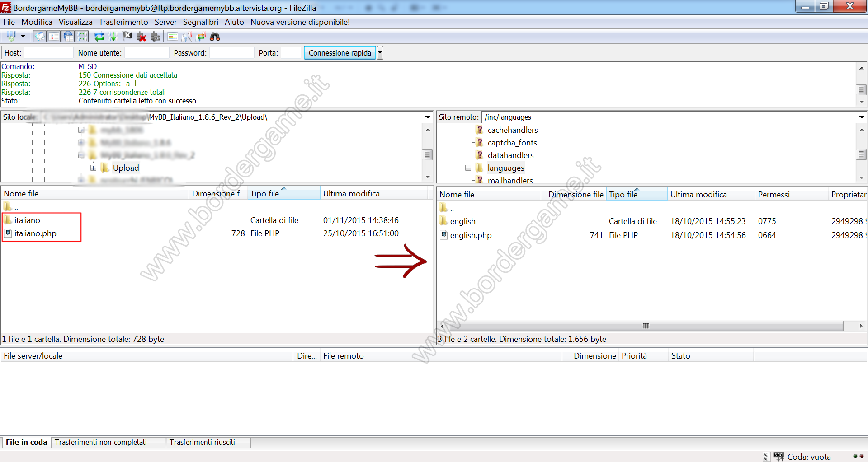Toggle directory comparison
Screen dimensions: 868x462
click(x=187, y=37)
